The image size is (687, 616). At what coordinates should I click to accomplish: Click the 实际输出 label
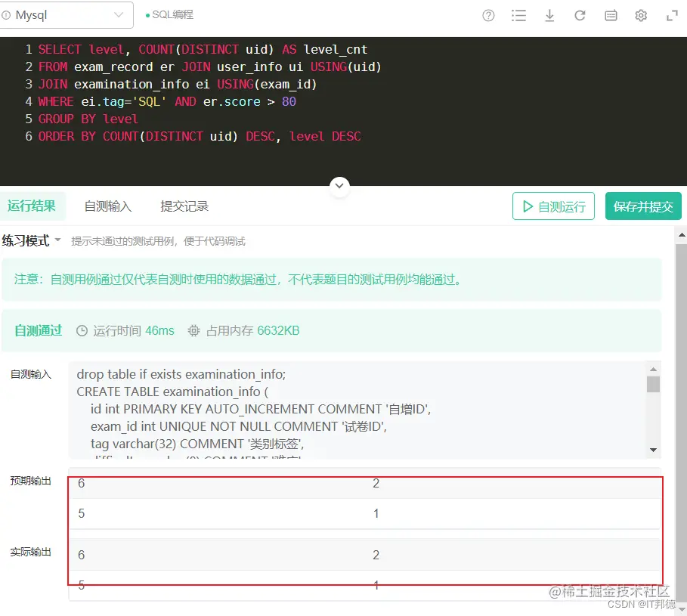31,552
